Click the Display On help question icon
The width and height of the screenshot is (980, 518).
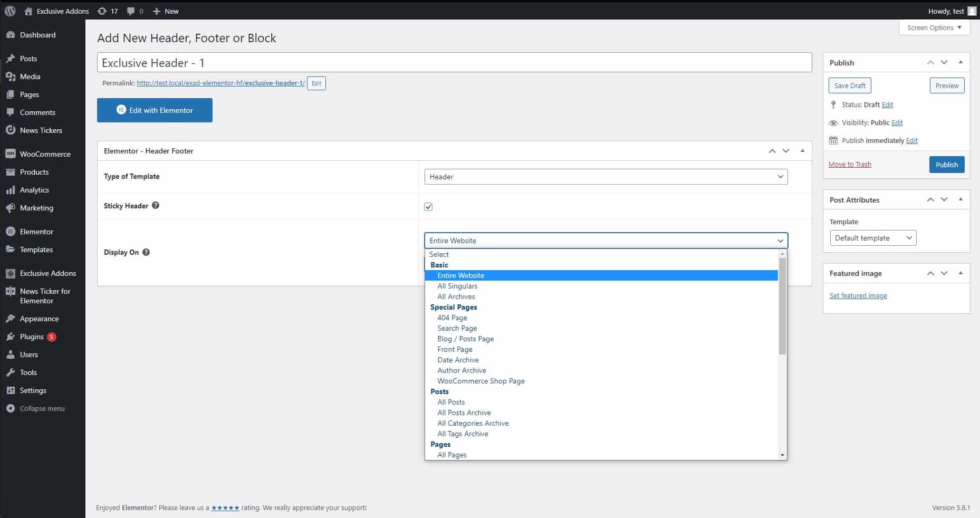tap(146, 252)
